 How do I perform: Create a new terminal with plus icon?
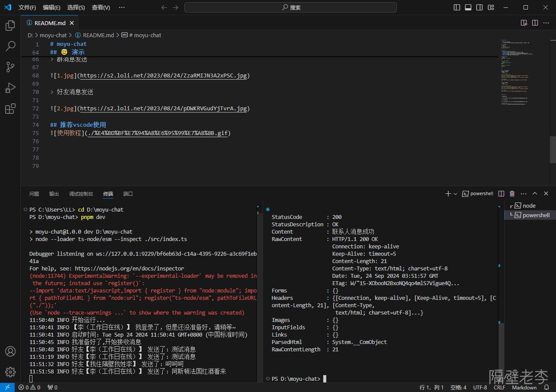click(448, 194)
